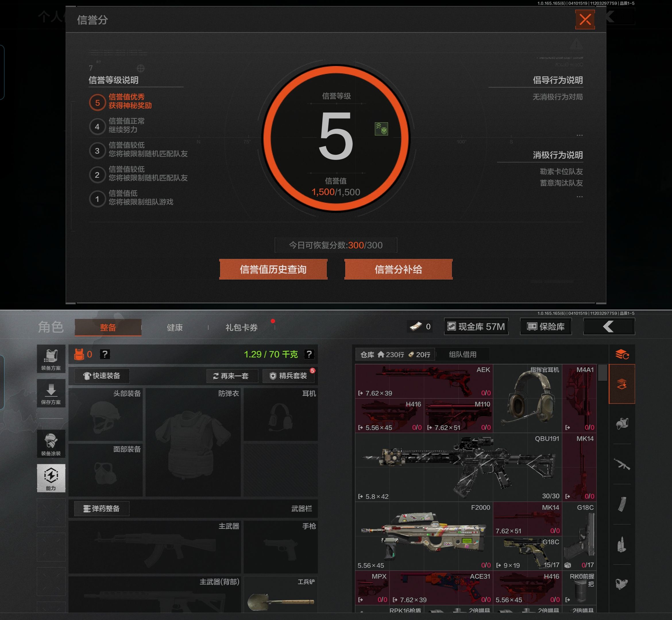Image resolution: width=672 pixels, height=620 pixels.
Task: Switch to the 礼包卡券 tab
Action: click(x=241, y=328)
